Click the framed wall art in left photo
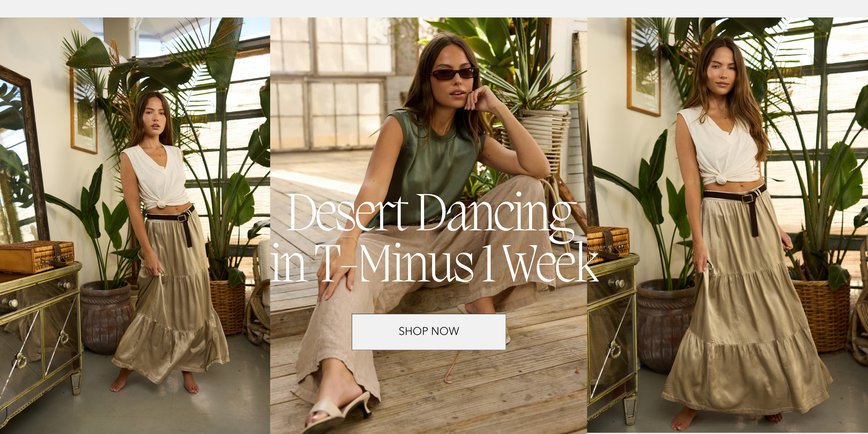The image size is (868, 434). coord(83,110)
